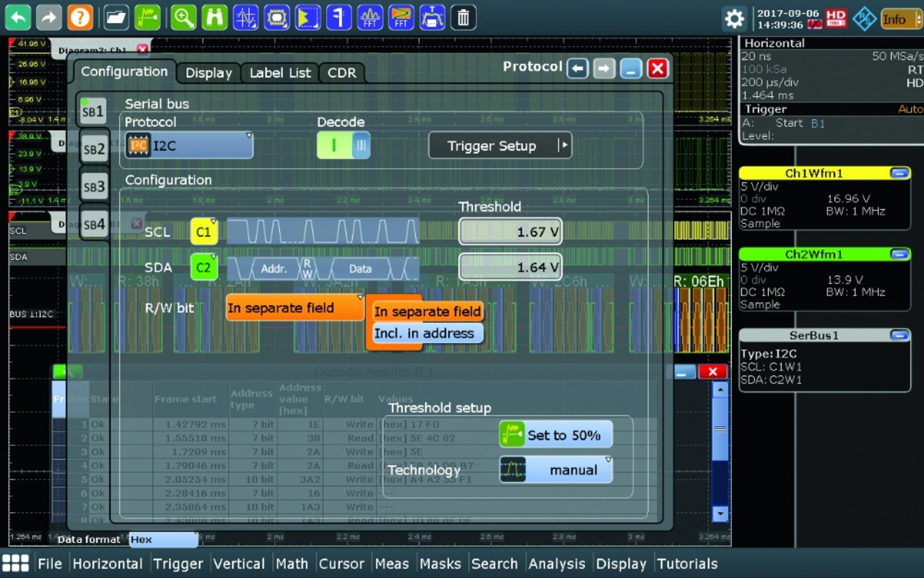Select the quick measurement caliper icon
This screenshot has width=924, height=578.
[x=339, y=17]
